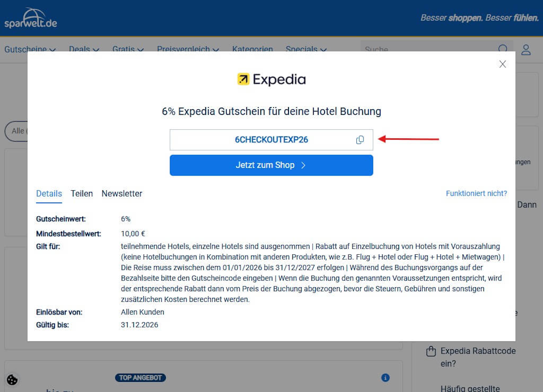Click the sparwelt.de logo
Image resolution: width=543 pixels, height=392 pixels.
pos(31,18)
